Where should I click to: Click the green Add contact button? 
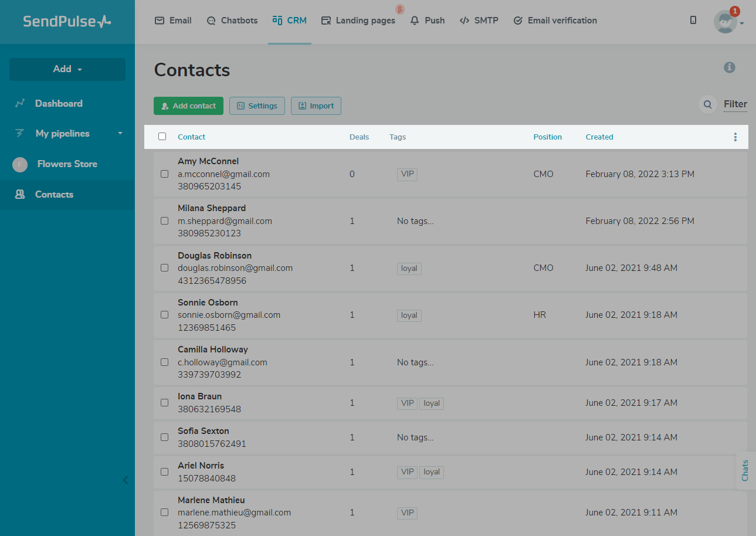tap(188, 106)
